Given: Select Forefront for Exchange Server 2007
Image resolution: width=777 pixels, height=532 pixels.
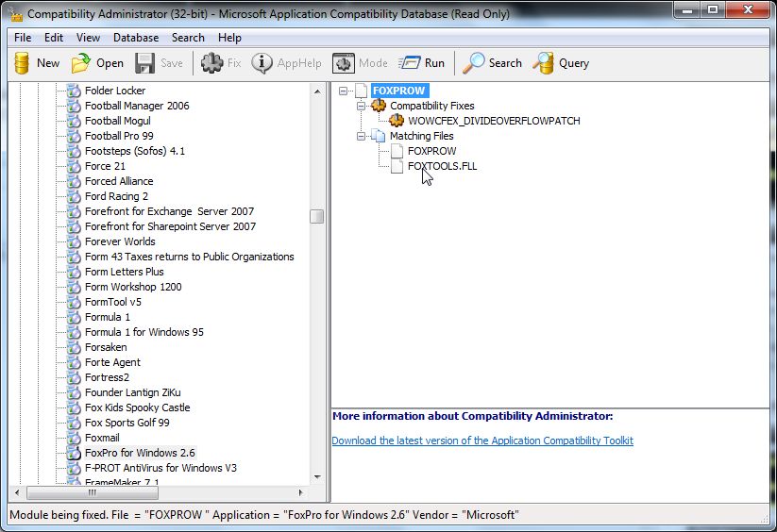Looking at the screenshot, I should 170,211.
